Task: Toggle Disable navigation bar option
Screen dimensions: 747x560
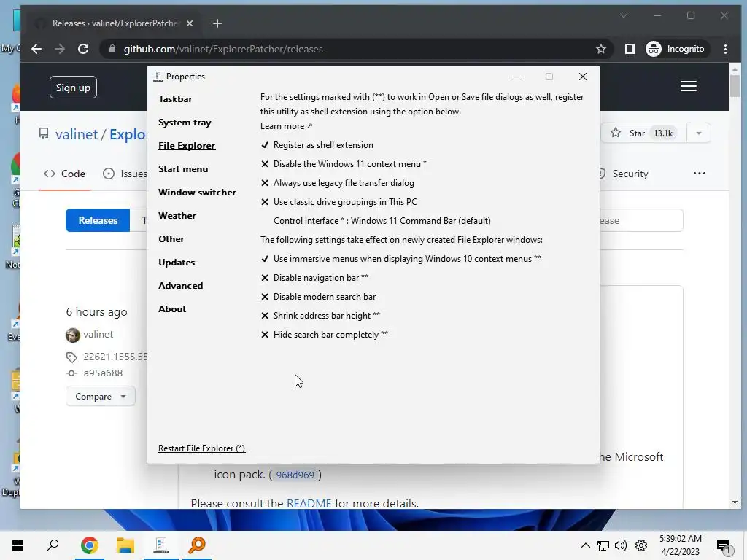Action: tap(314, 278)
